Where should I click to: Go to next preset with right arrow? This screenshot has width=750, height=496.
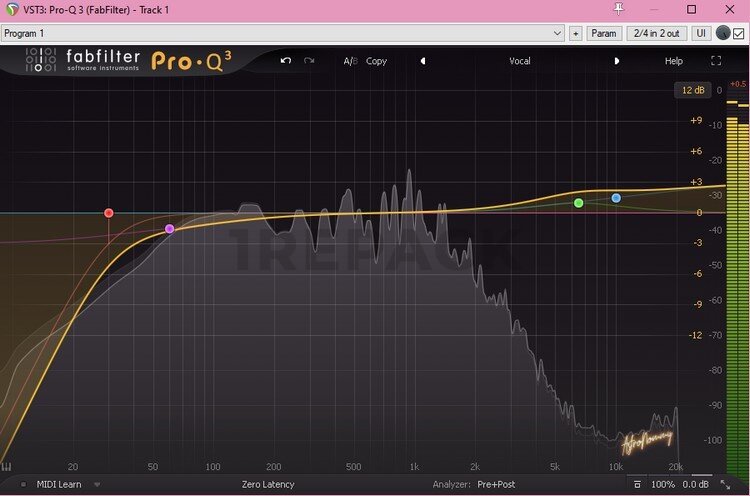[x=616, y=61]
